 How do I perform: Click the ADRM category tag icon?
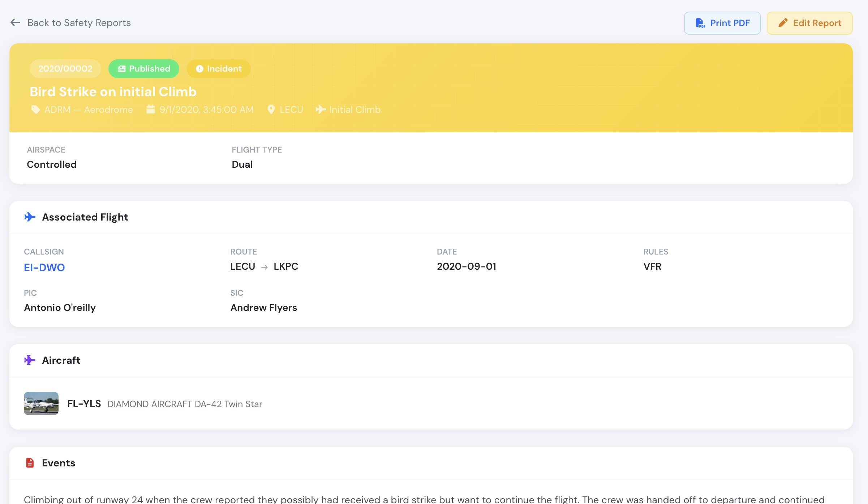tap(35, 110)
